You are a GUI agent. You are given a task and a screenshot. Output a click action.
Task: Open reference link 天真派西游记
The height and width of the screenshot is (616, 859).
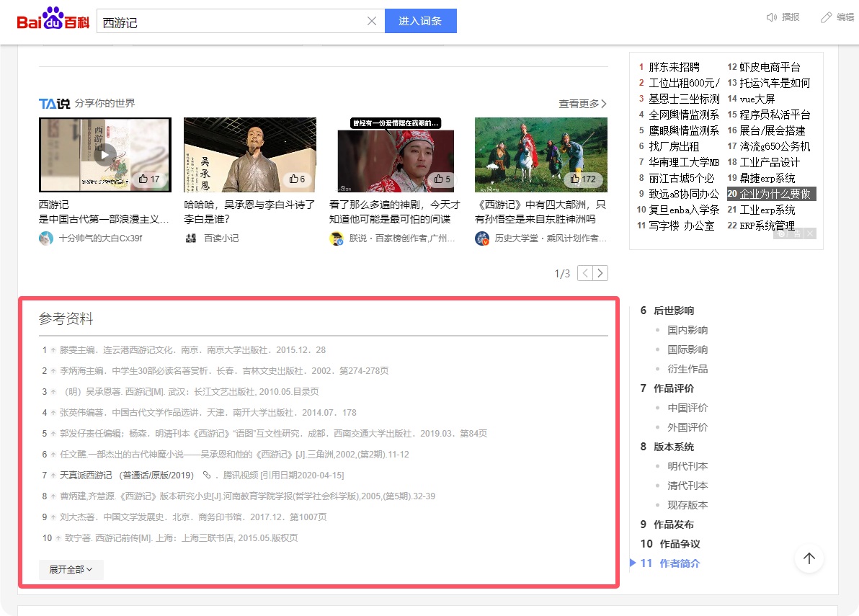point(127,476)
